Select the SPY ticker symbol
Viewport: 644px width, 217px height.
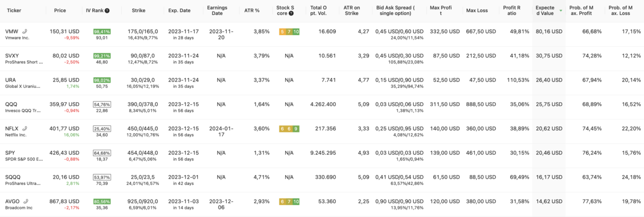pos(11,153)
